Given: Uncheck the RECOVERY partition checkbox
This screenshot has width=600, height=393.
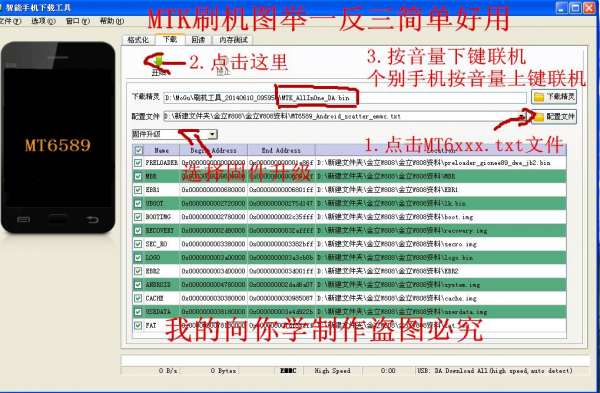Looking at the screenshot, I should click(x=138, y=230).
